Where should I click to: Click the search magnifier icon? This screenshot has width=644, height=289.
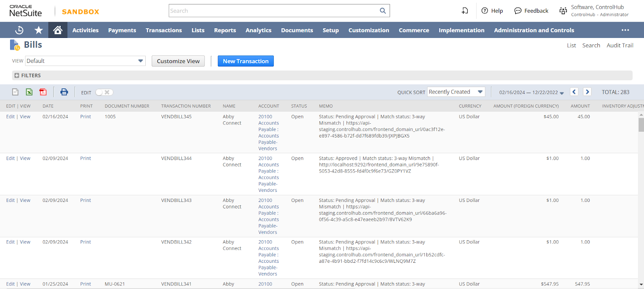coord(383,11)
